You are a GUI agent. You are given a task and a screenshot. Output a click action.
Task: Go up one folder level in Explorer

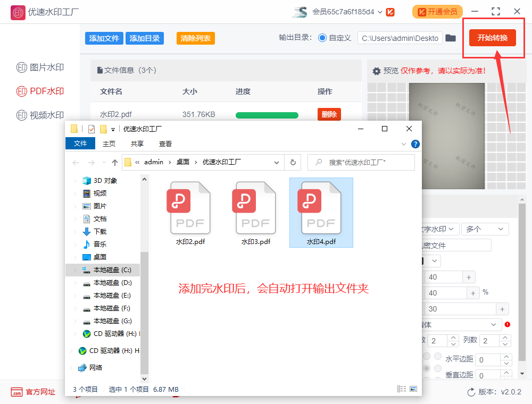115,163
